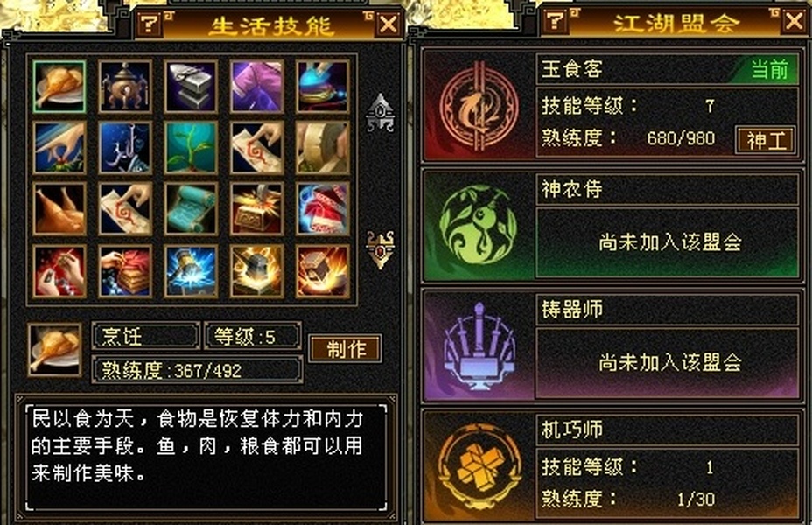The image size is (812, 525).
Task: Open help for 生活技能 panel
Action: click(x=149, y=24)
